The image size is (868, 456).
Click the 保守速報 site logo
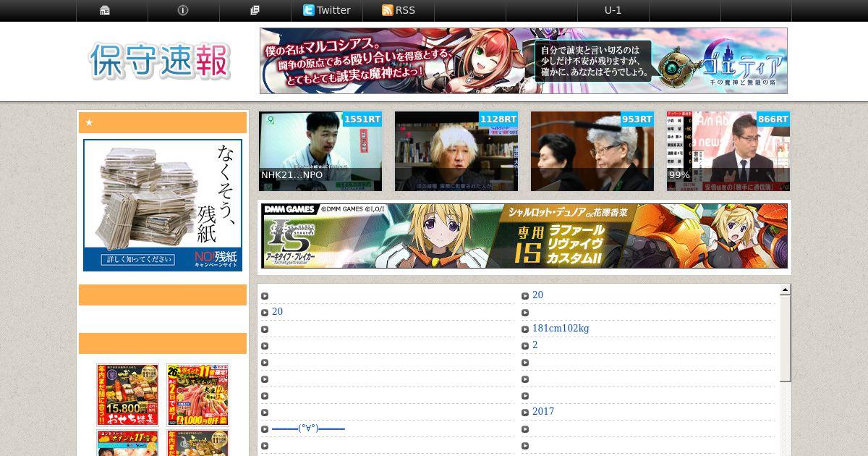coord(160,61)
